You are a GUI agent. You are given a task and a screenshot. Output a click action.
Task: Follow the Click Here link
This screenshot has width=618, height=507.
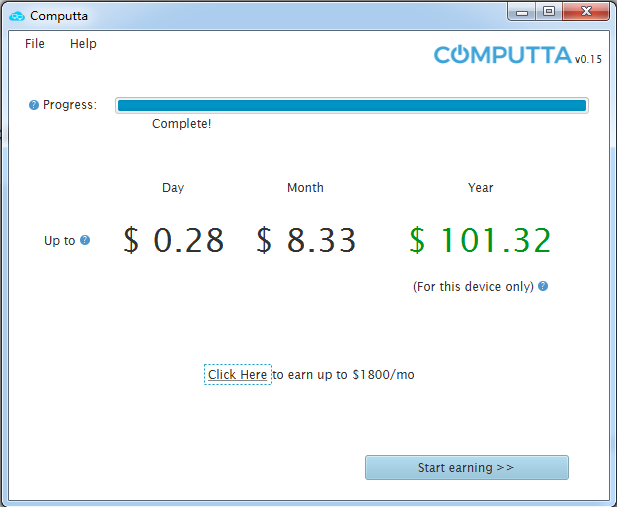(x=238, y=375)
